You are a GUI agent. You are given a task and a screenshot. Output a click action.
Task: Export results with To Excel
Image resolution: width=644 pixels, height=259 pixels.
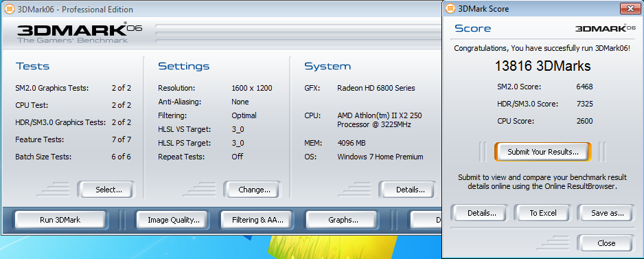(x=543, y=213)
